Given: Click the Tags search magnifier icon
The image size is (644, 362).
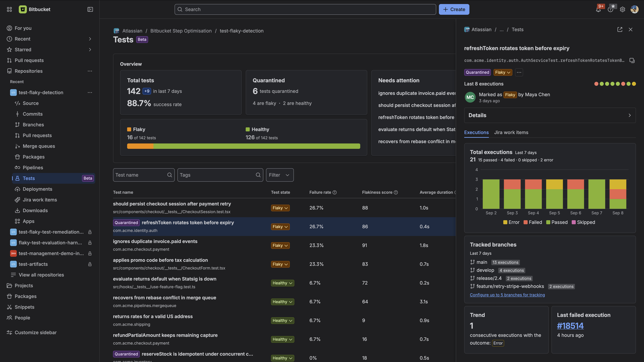Looking at the screenshot, I should coord(258,175).
